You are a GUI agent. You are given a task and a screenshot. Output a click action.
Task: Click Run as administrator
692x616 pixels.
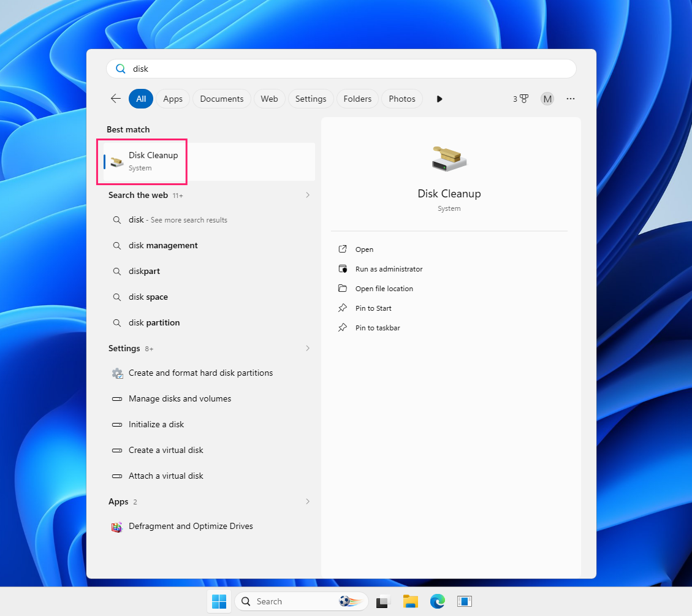389,268
